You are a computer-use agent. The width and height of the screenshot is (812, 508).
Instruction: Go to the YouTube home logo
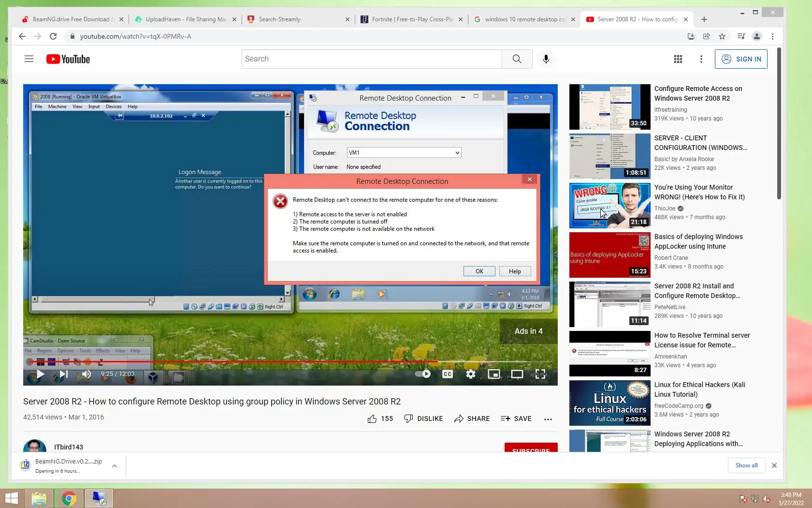[68, 59]
